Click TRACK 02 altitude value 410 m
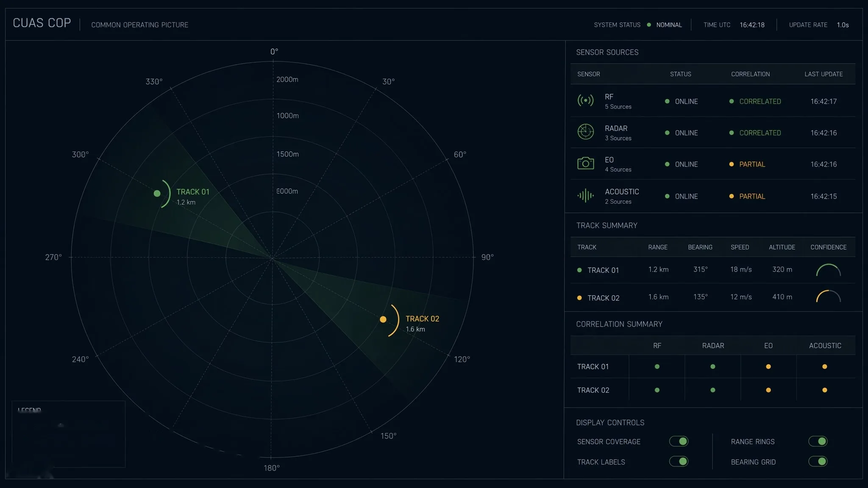868x488 pixels. 782,297
